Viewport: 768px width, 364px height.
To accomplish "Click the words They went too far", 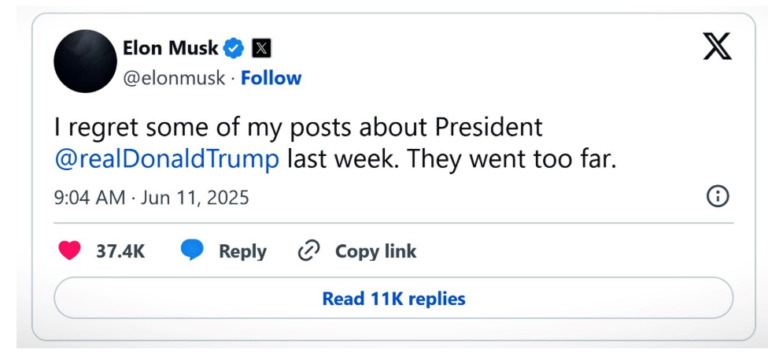I will (x=511, y=160).
